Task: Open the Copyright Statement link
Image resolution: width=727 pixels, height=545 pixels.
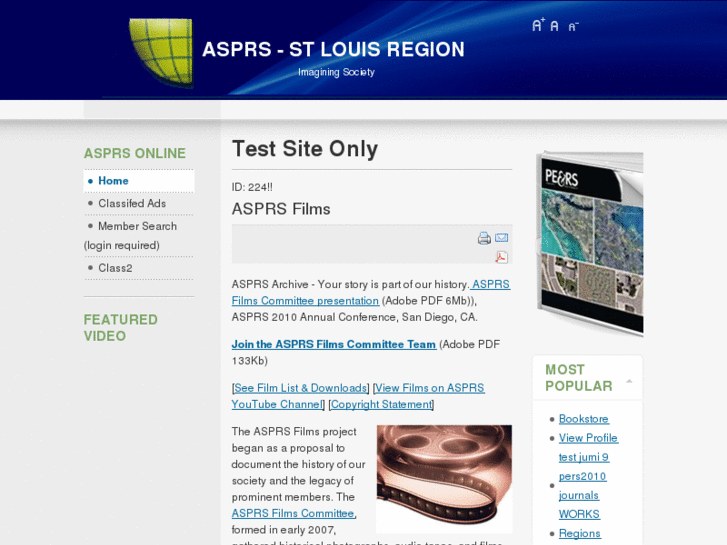Action: (x=381, y=404)
